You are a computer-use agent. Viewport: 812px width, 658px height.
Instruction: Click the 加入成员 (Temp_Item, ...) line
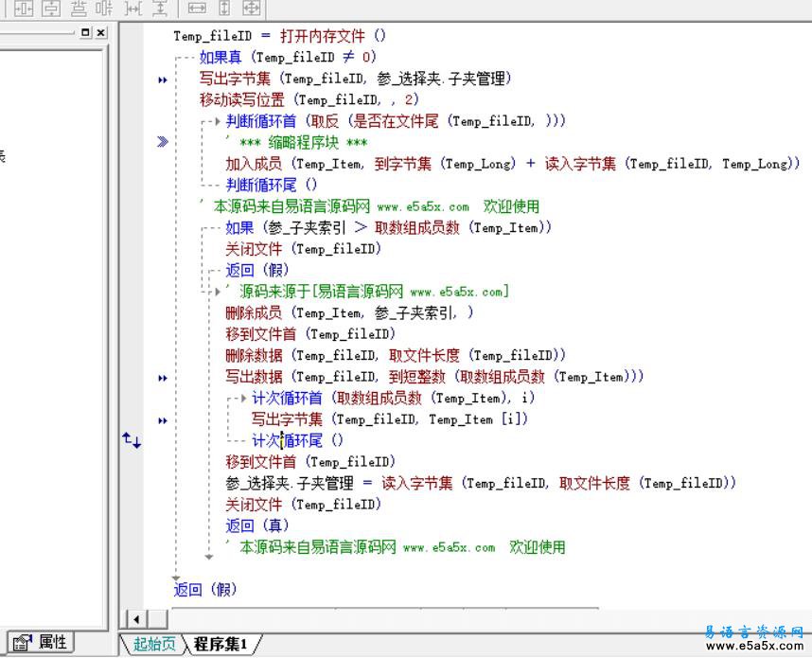(x=513, y=164)
